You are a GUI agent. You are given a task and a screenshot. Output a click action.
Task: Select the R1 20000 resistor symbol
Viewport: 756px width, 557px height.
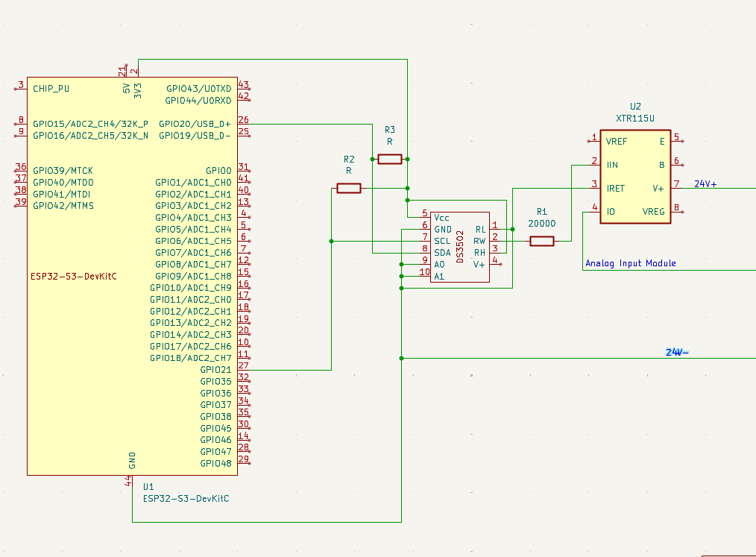541,241
